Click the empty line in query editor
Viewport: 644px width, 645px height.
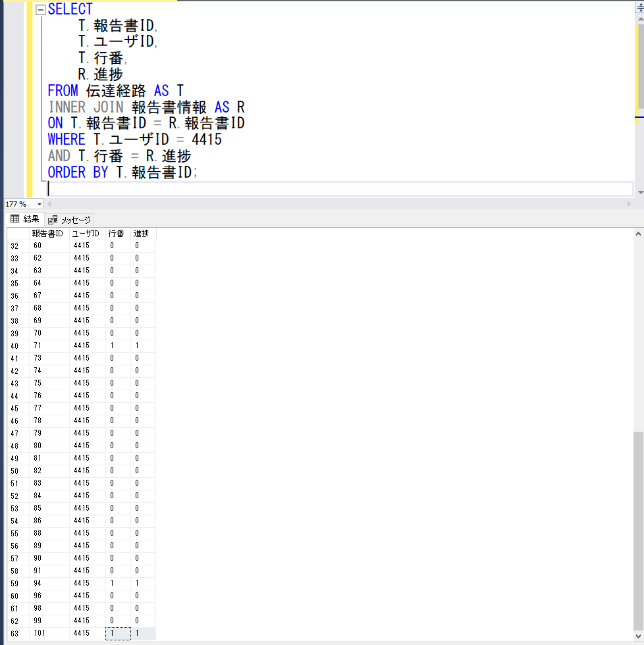click(329, 189)
